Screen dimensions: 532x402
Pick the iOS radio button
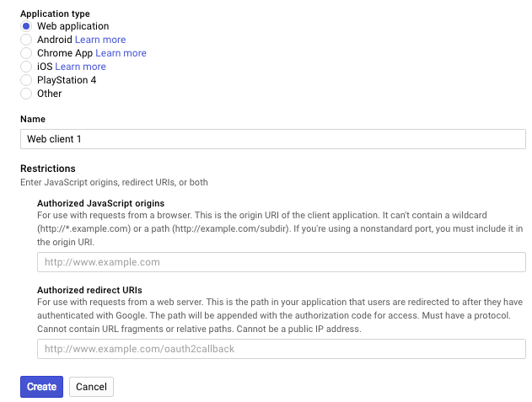[x=26, y=67]
